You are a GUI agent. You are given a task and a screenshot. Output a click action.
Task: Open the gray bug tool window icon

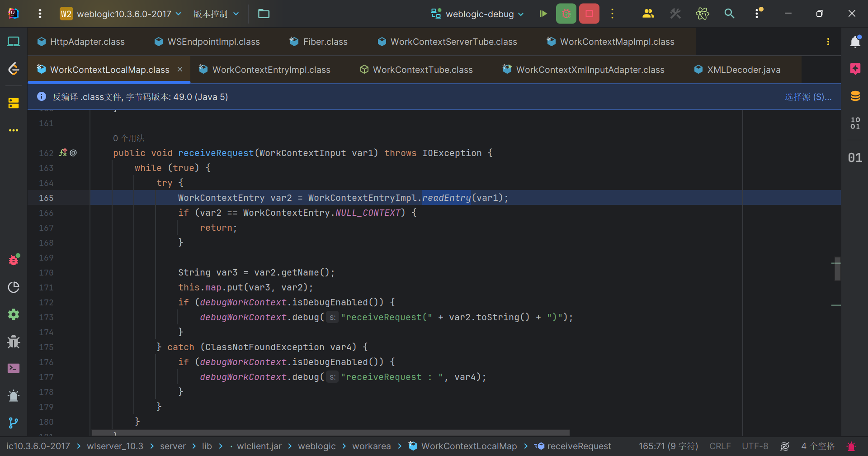tap(14, 342)
